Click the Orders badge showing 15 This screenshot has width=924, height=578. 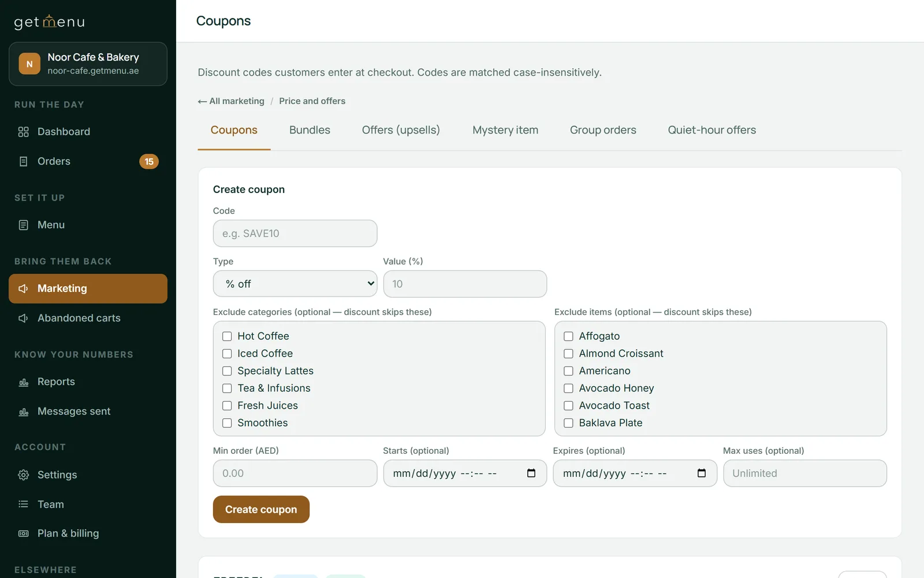pyautogui.click(x=149, y=161)
